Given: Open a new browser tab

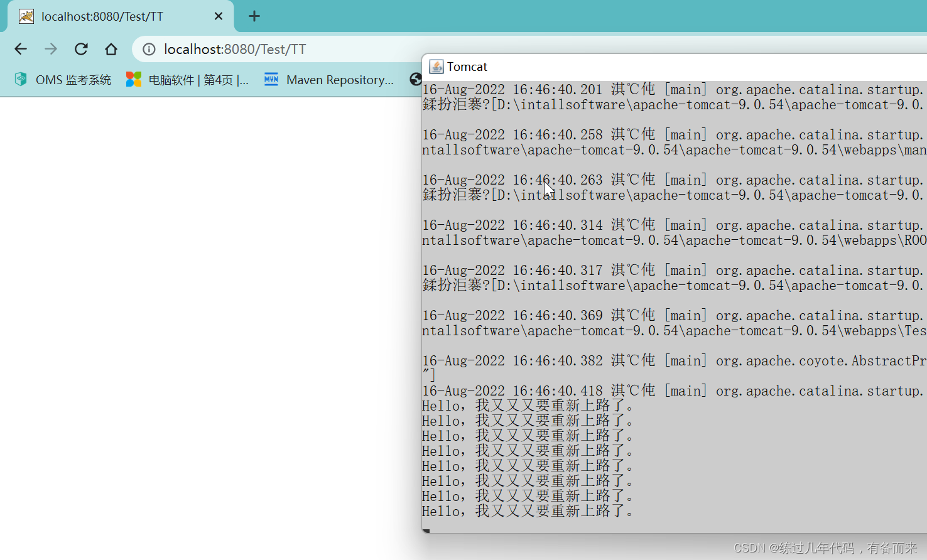Looking at the screenshot, I should 254,16.
